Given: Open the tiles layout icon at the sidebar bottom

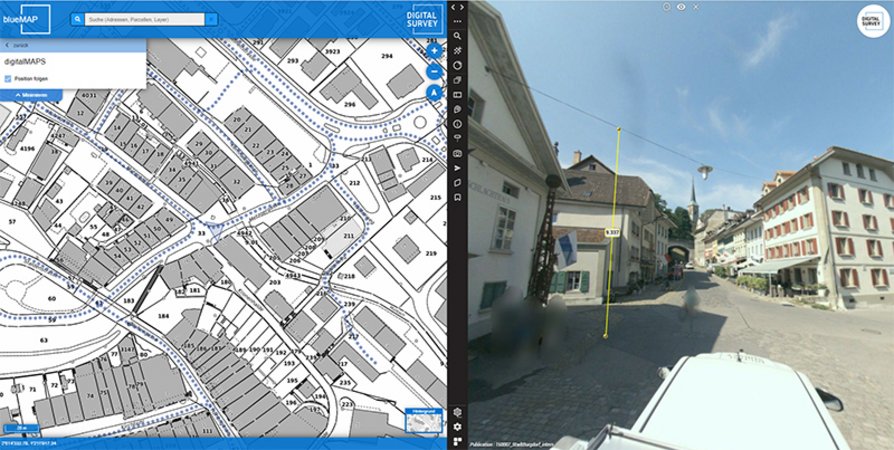Looking at the screenshot, I should point(457,441).
